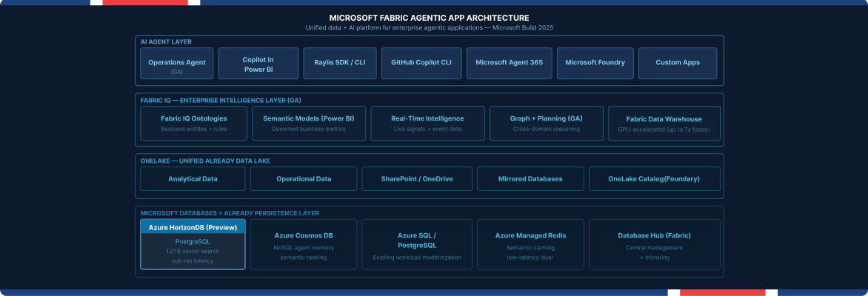Image resolution: width=868 pixels, height=296 pixels.
Task: Select the Azure Managed Redis card
Action: [530, 244]
